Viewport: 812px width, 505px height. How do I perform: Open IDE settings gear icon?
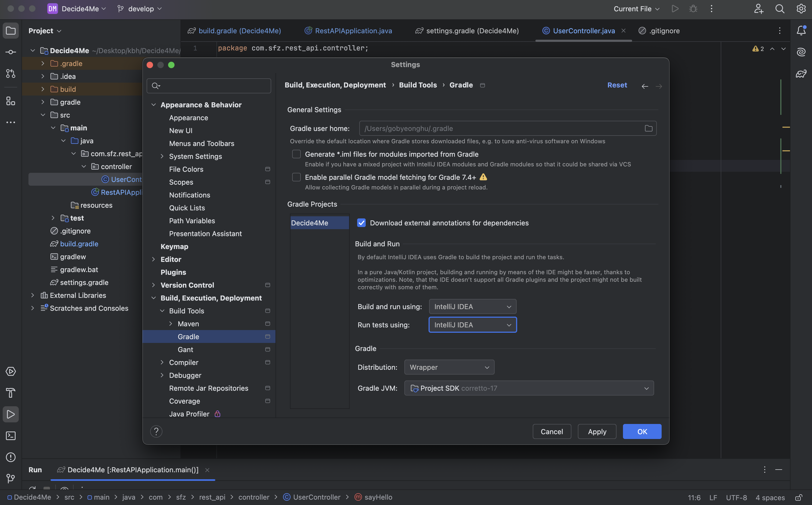click(801, 9)
